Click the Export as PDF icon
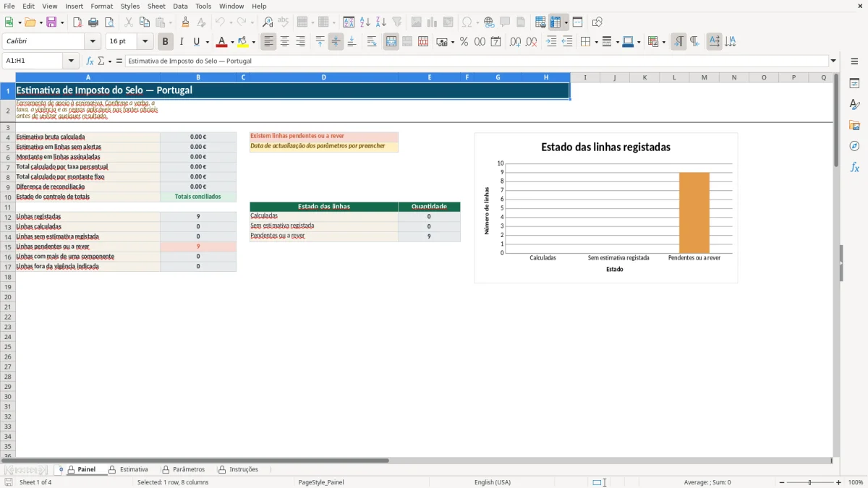 [x=77, y=22]
